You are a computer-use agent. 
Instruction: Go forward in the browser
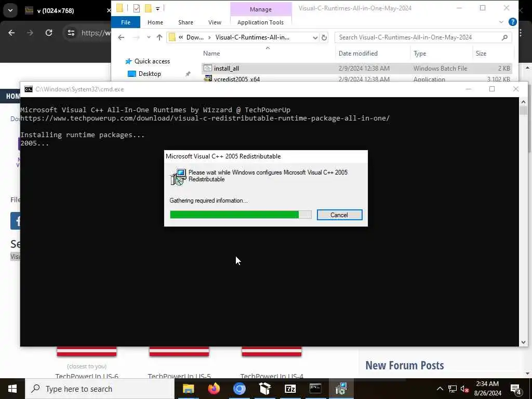30,33
